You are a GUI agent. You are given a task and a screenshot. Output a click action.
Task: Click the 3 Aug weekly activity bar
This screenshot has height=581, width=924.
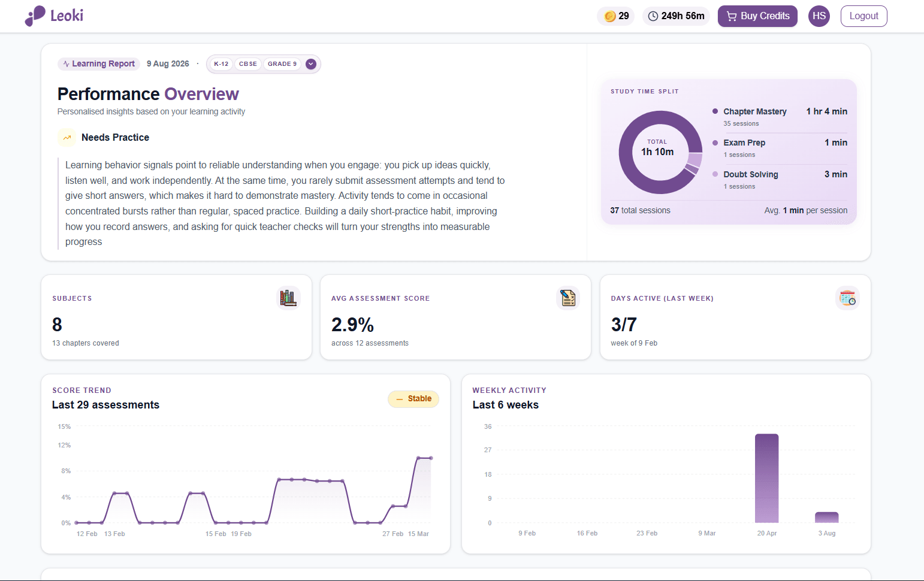826,518
